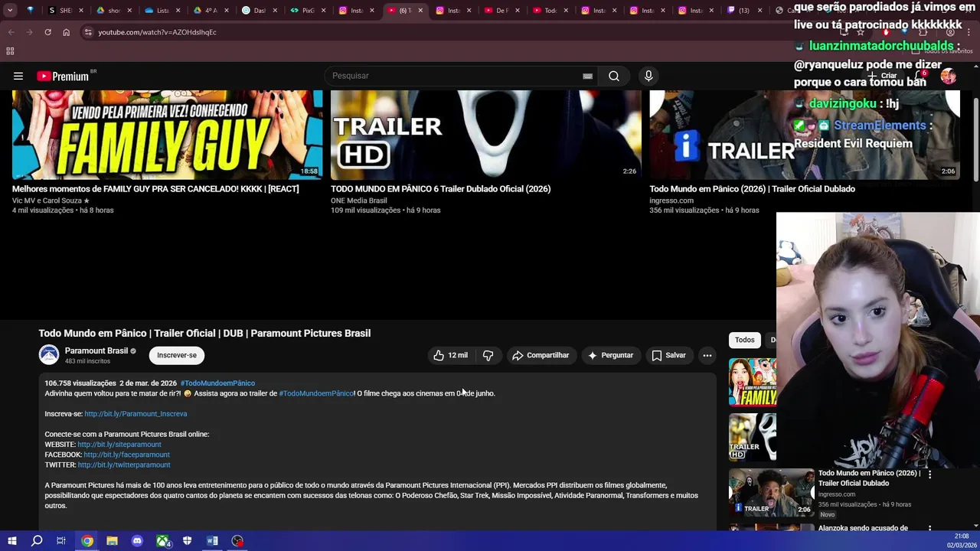
Task: Open the bit.ly/siteparamount website link
Action: click(119, 445)
